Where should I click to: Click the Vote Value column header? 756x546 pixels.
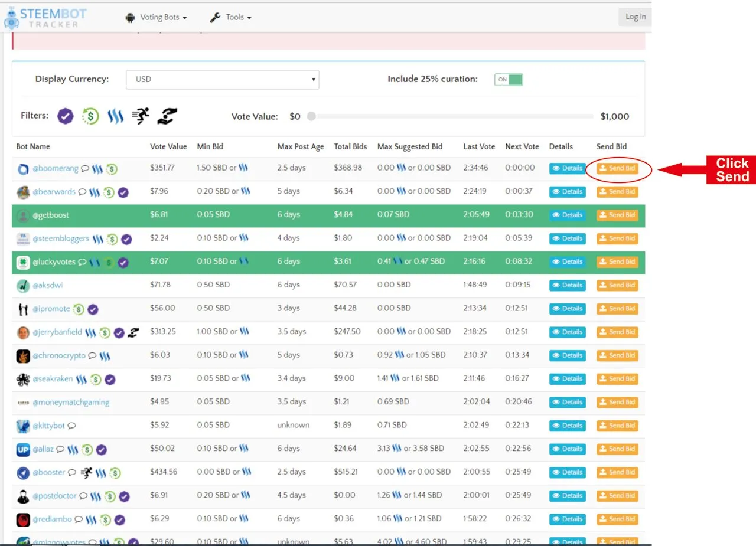168,146
